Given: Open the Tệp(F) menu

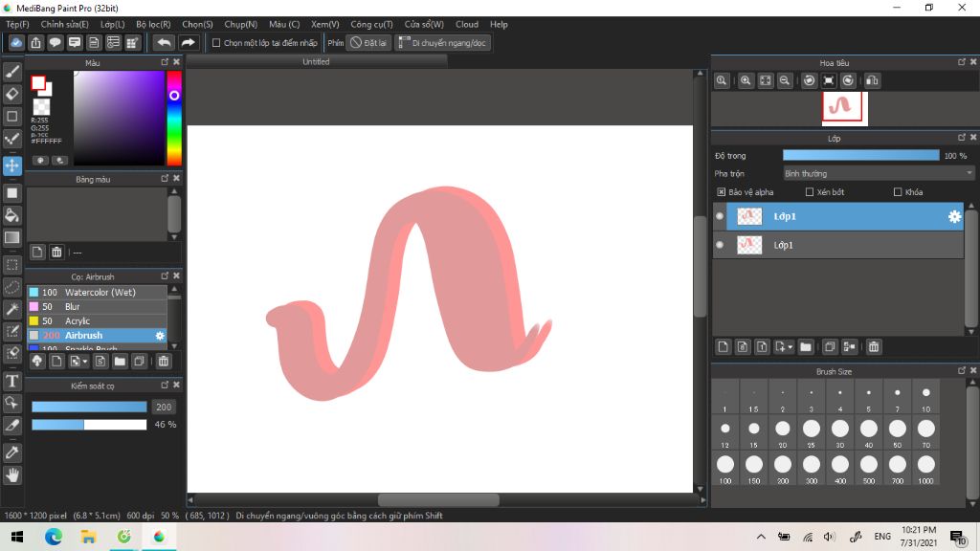Looking at the screenshot, I should (17, 24).
